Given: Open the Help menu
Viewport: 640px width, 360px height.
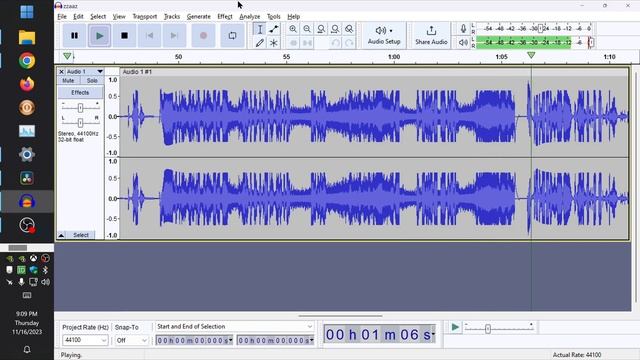Looking at the screenshot, I should [293, 16].
